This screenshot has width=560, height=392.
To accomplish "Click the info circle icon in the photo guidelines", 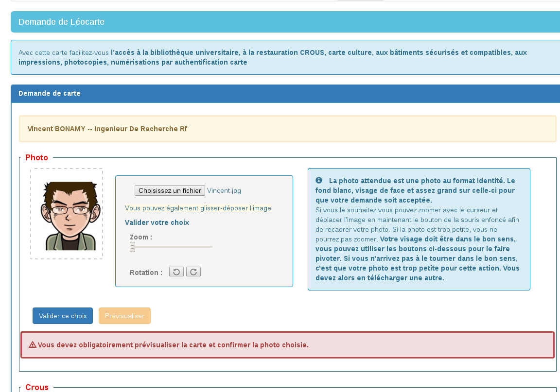I will click(319, 180).
